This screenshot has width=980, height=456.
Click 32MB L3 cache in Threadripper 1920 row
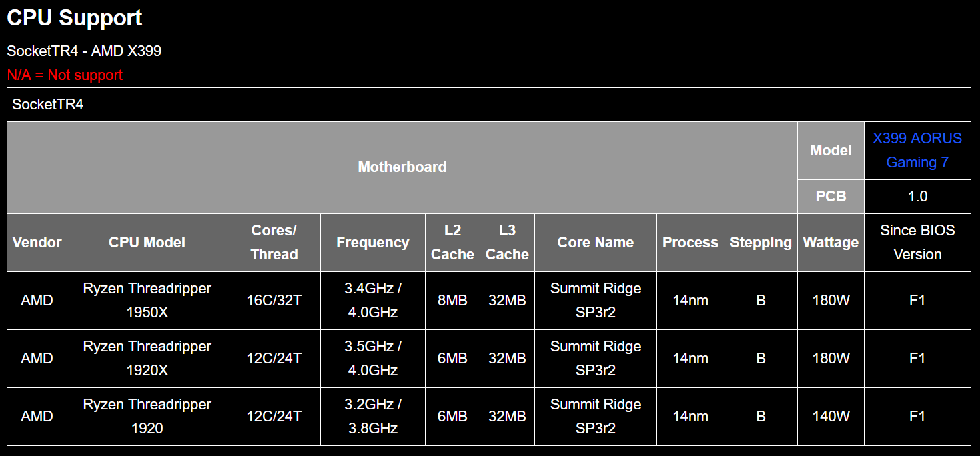(507, 417)
